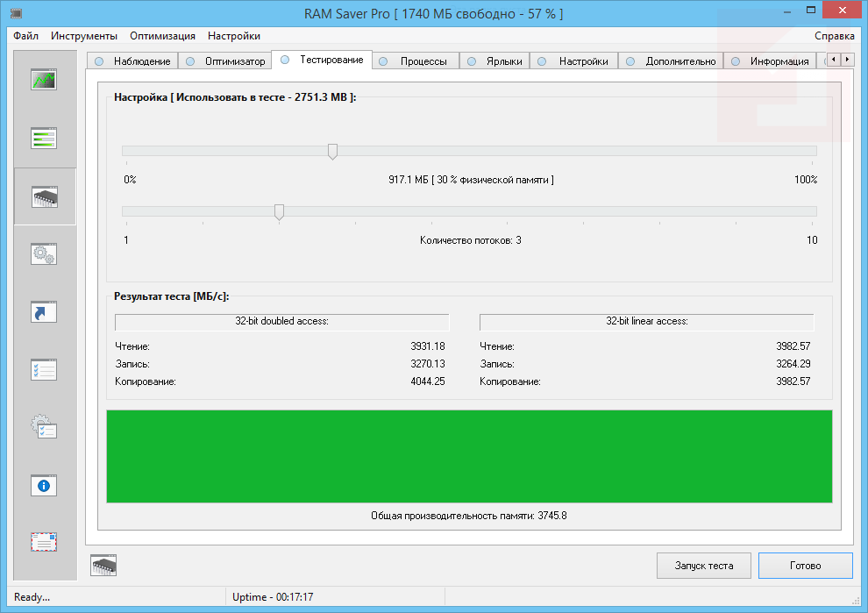Click the 32-bit linear access header

646,321
